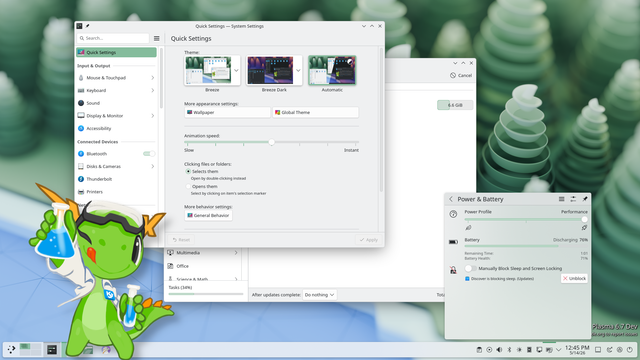Open the Accessibility icon in the sidebar
Screen dimensions: 640x360
[81, 128]
